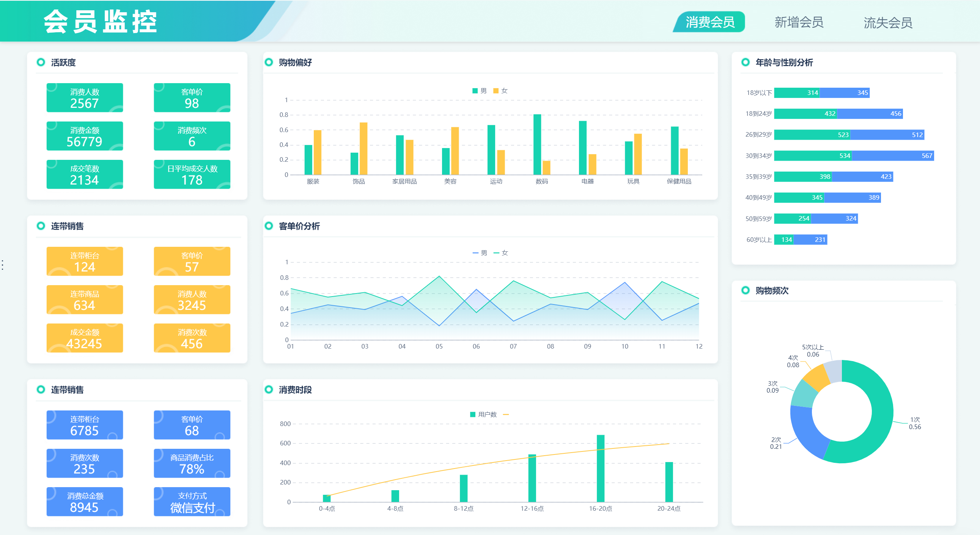This screenshot has width=980, height=535.
Task: Click the 支付方式 微信支付 card
Action: (192, 502)
